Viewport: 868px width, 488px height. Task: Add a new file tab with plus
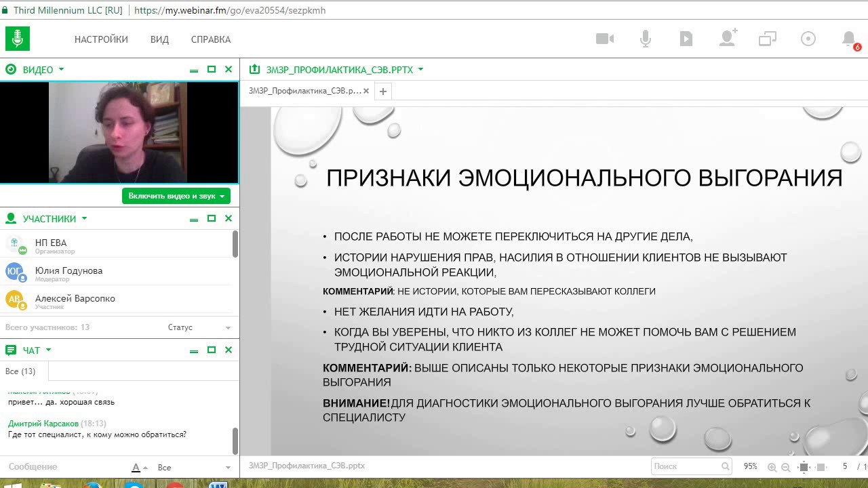pos(382,91)
